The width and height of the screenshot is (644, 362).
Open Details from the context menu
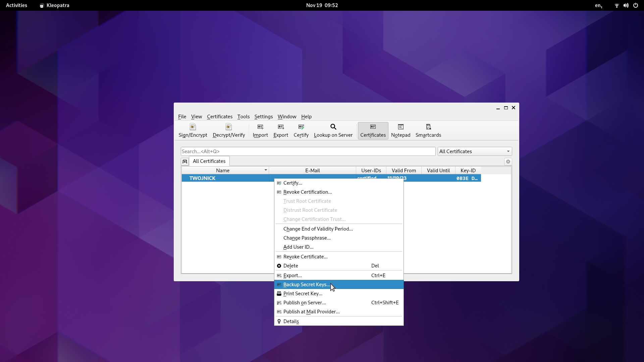coord(291,321)
